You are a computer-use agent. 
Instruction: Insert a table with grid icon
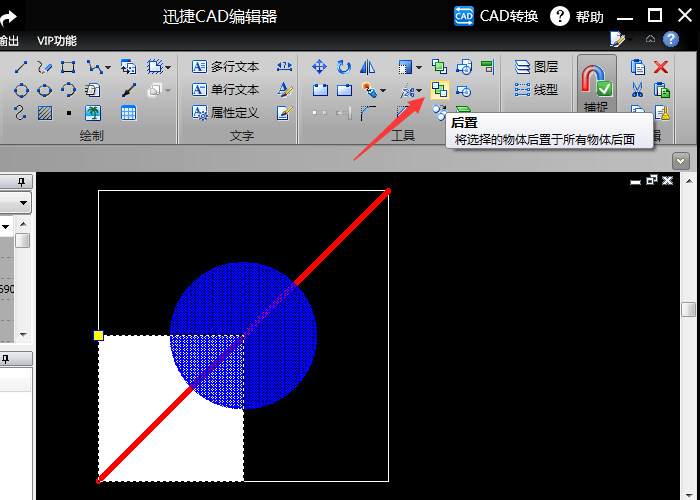[x=129, y=113]
